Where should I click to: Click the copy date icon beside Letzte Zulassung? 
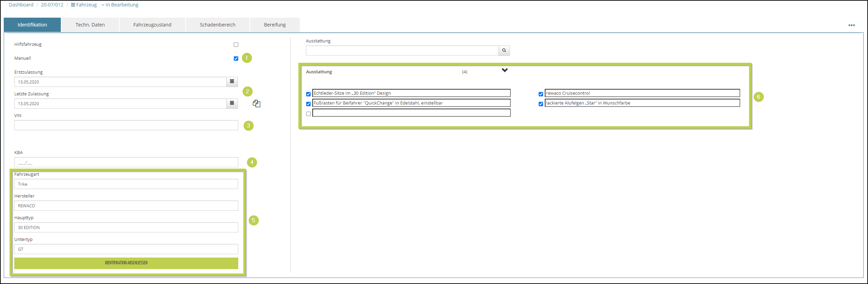[x=257, y=104]
